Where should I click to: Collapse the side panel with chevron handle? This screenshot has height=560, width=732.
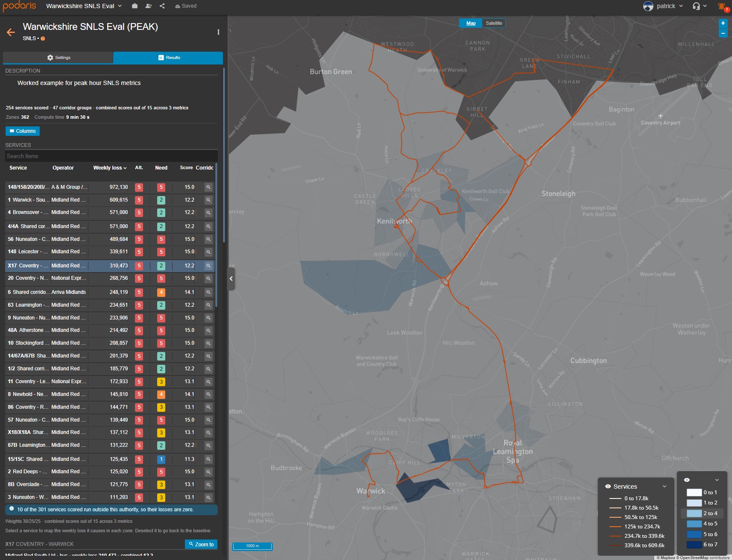pyautogui.click(x=231, y=279)
